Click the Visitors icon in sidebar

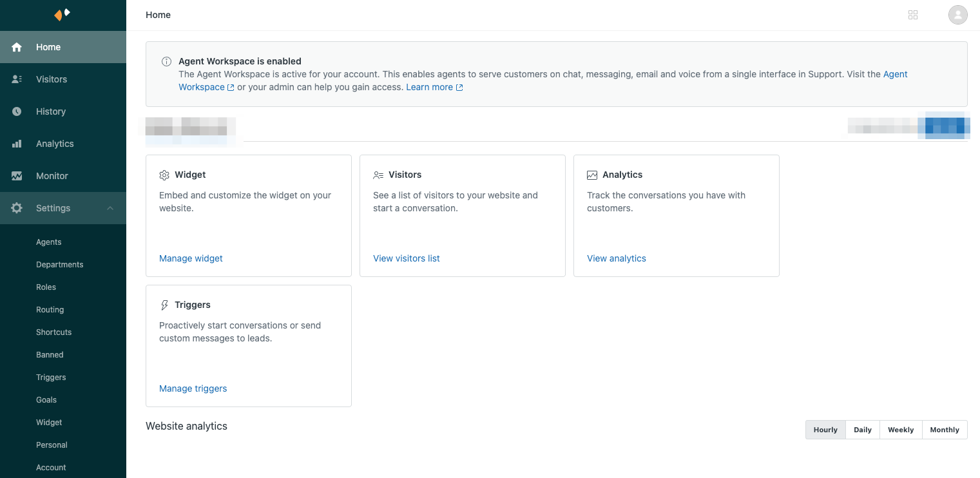pyautogui.click(x=17, y=79)
